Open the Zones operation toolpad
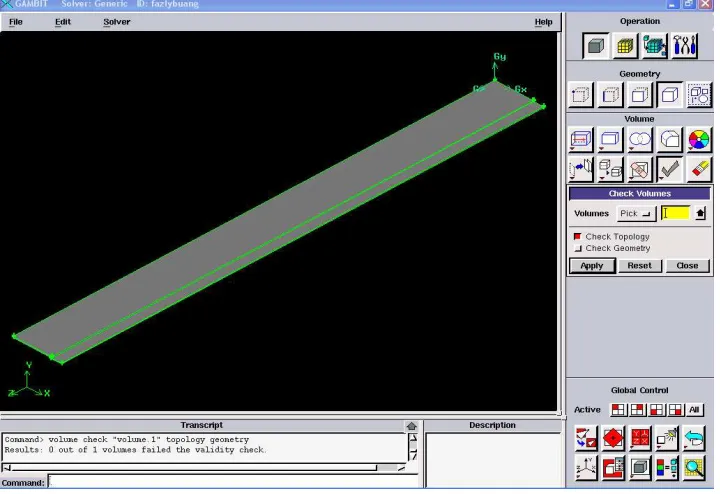 coord(655,46)
